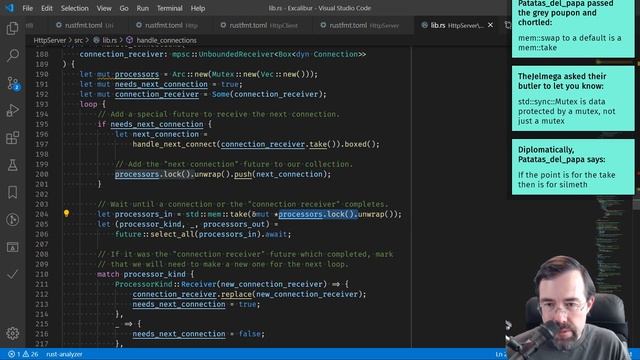Open the Extensions view

click(12, 138)
